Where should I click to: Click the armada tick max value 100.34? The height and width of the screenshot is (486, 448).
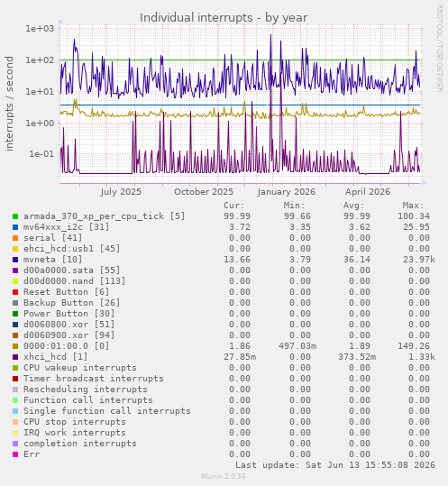tap(414, 216)
